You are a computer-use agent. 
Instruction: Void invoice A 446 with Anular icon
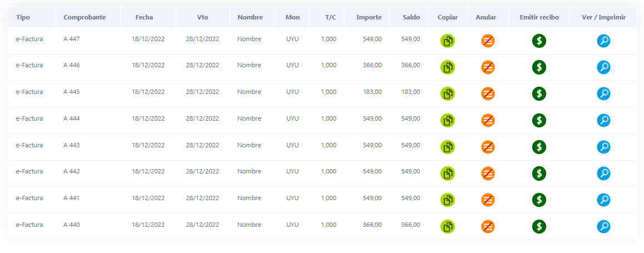(488, 67)
